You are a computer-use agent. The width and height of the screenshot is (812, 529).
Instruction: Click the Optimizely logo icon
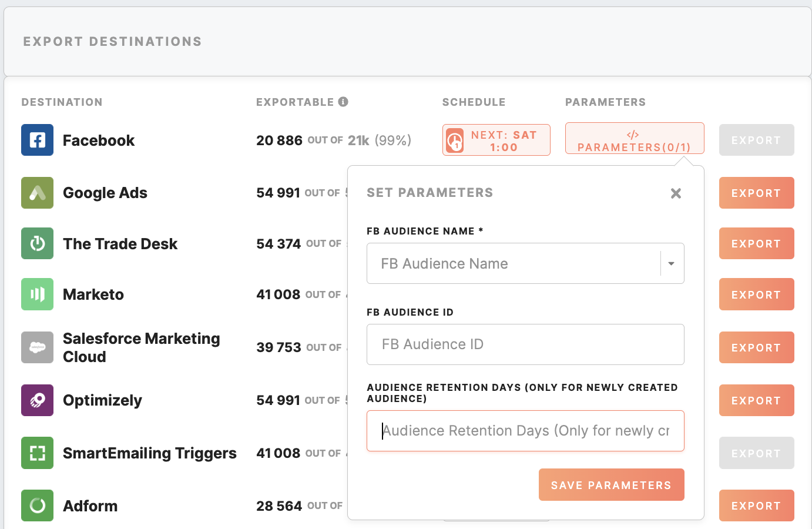pos(37,400)
